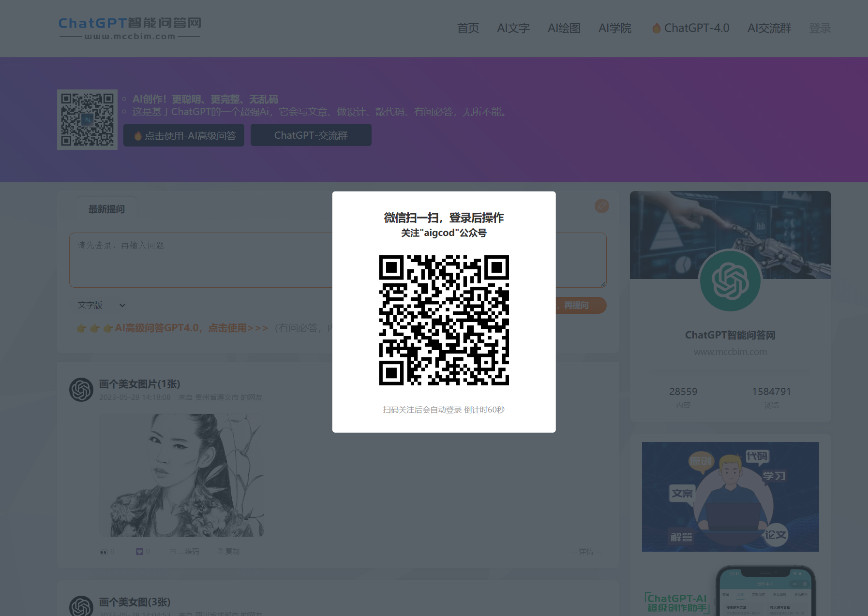
Task: Click the orange pencil edit icon
Action: (x=602, y=206)
